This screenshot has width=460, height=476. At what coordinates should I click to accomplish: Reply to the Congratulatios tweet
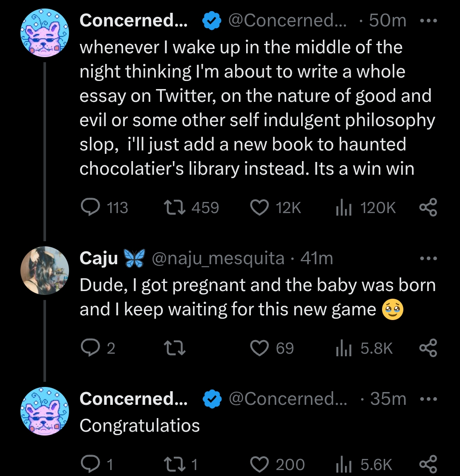pyautogui.click(x=90, y=464)
